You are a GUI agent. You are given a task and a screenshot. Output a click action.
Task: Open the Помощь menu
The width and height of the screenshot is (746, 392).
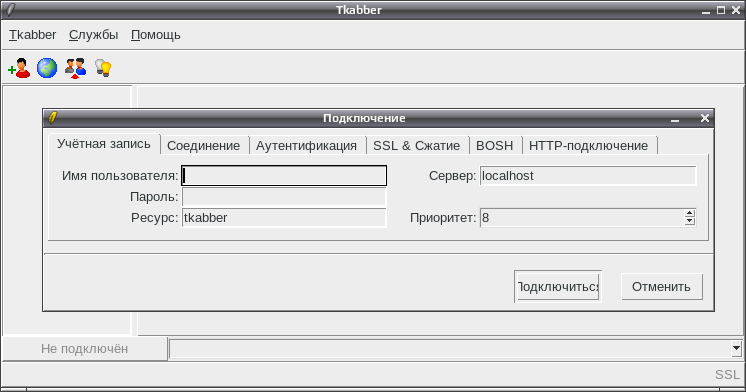click(x=156, y=35)
